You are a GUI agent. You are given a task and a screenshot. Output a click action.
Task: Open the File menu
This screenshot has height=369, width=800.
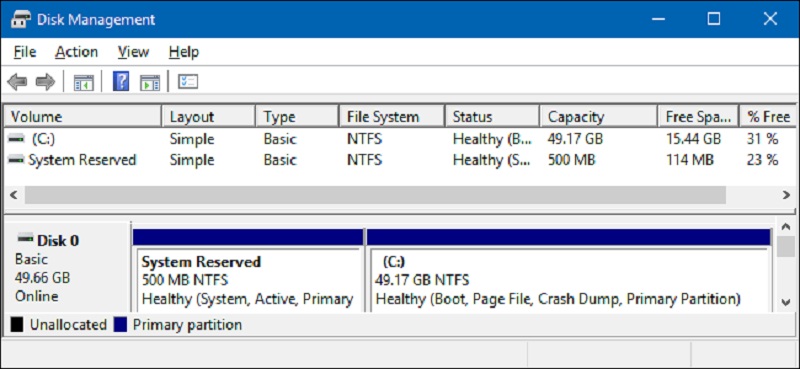pos(24,52)
